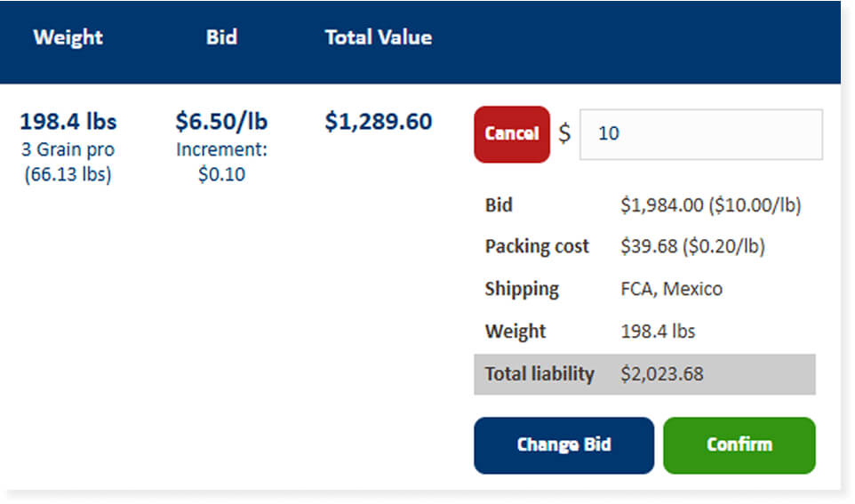The image size is (855, 504).
Task: Click the dollar sign beside the input
Action: (x=564, y=134)
